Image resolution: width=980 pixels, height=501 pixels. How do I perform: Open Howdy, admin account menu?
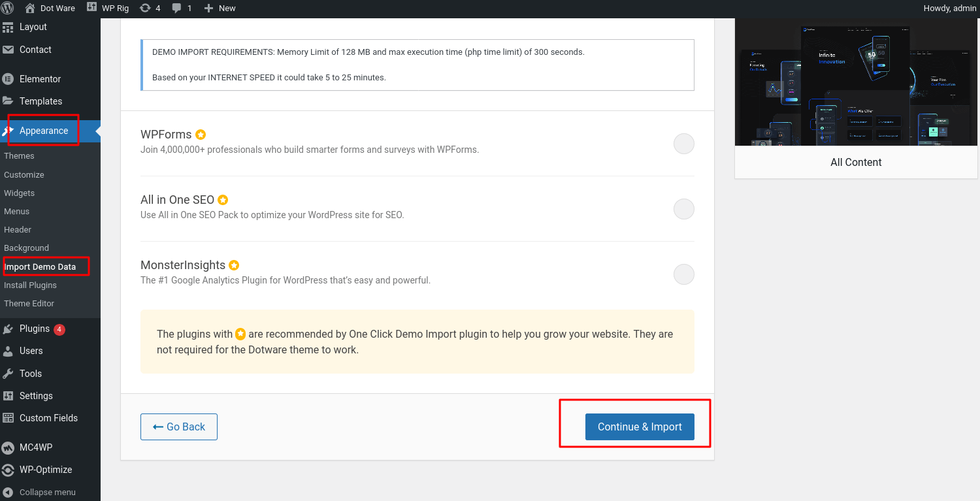pos(949,8)
